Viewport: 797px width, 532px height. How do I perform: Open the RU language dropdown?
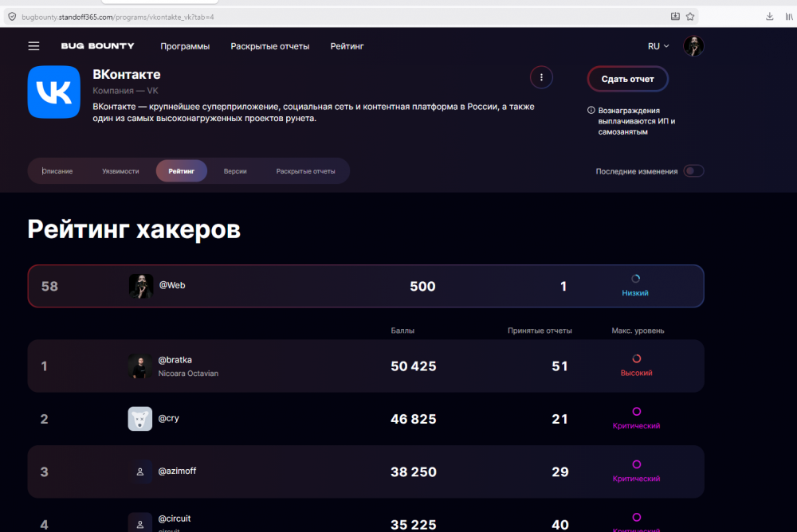click(658, 46)
